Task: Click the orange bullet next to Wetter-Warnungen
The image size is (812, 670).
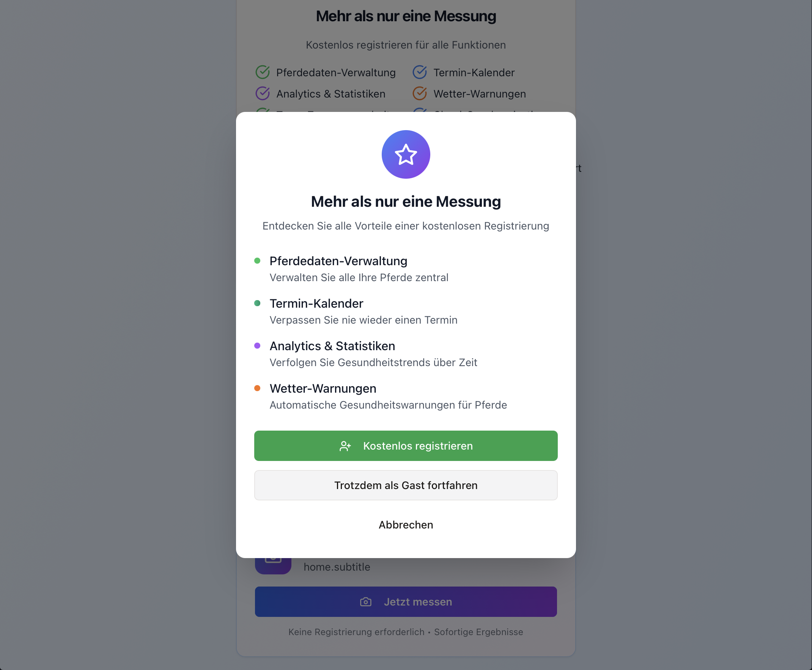Action: pos(257,388)
